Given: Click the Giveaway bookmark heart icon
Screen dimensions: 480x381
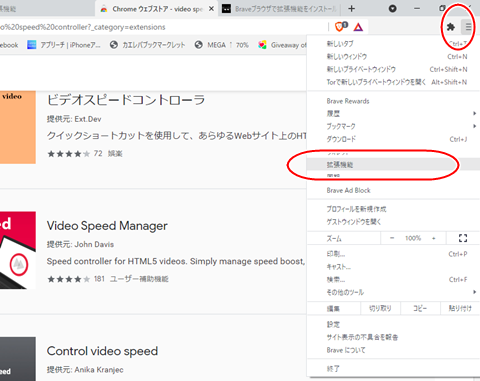Looking at the screenshot, I should (x=262, y=45).
